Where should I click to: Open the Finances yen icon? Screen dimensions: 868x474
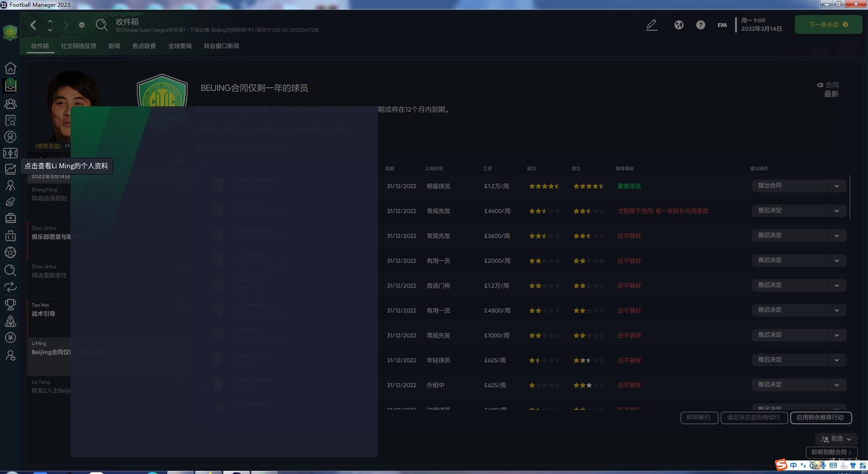(10, 337)
